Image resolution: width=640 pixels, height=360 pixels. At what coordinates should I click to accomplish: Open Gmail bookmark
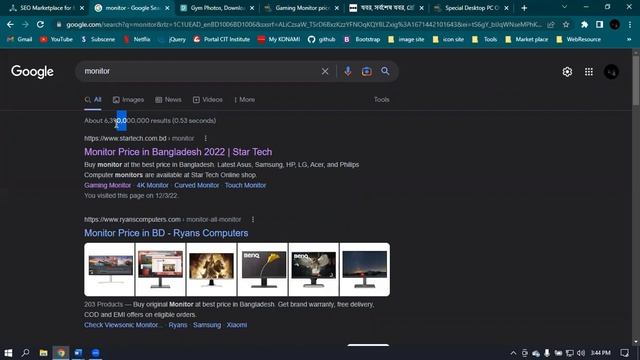20,39
